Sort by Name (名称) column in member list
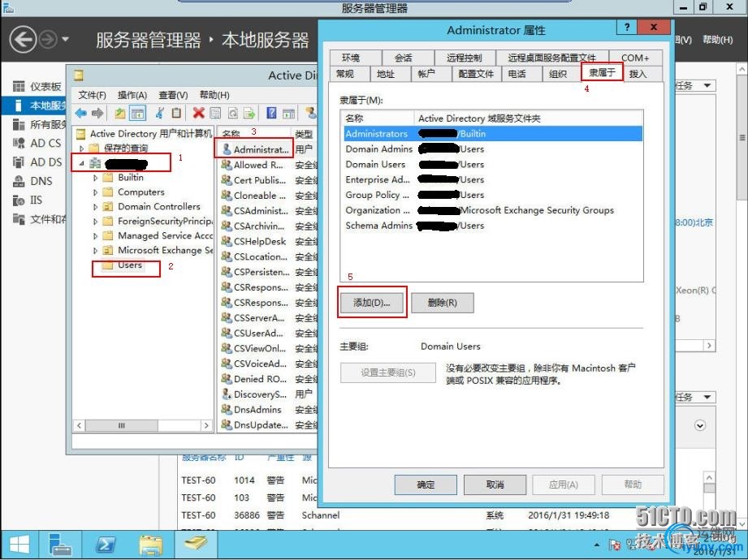The width and height of the screenshot is (748, 560). (378, 118)
